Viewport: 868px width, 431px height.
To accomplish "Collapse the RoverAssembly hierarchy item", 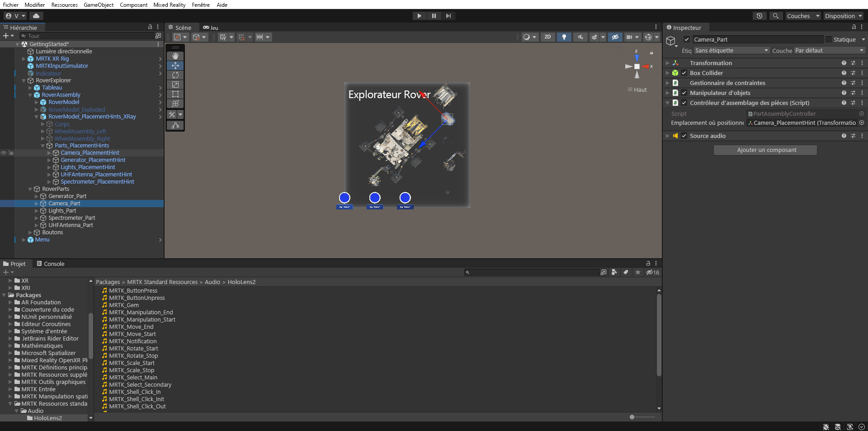I will click(x=30, y=95).
